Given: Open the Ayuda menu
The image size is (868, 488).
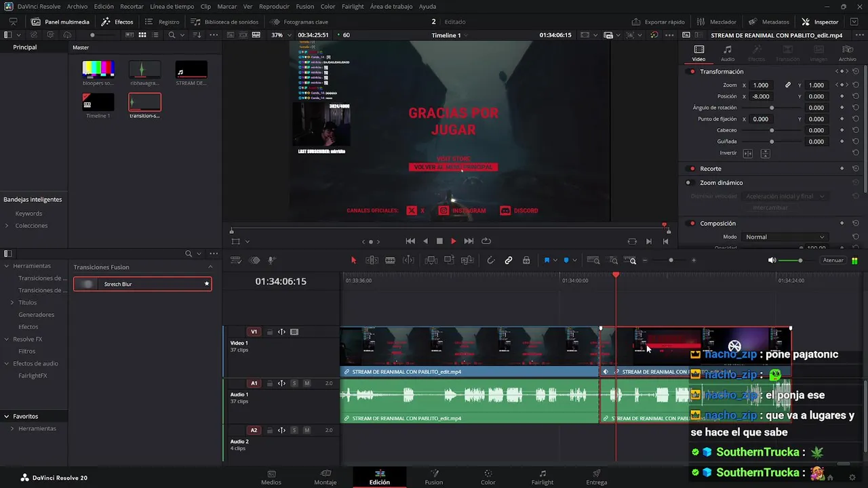Looking at the screenshot, I should tap(428, 6).
